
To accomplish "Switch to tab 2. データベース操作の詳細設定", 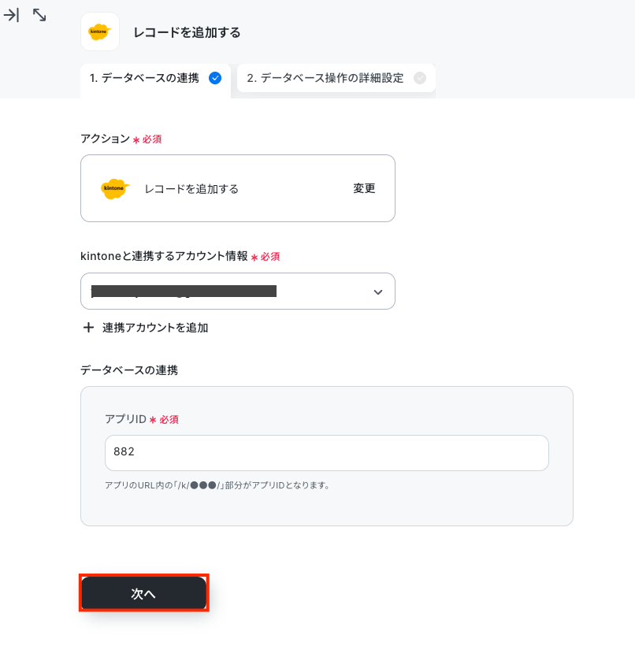I will point(336,78).
